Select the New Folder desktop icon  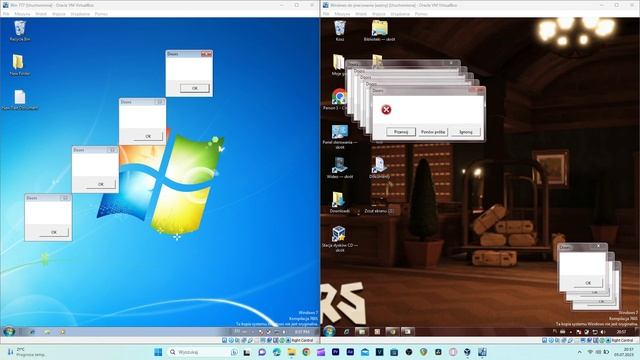pos(19,65)
